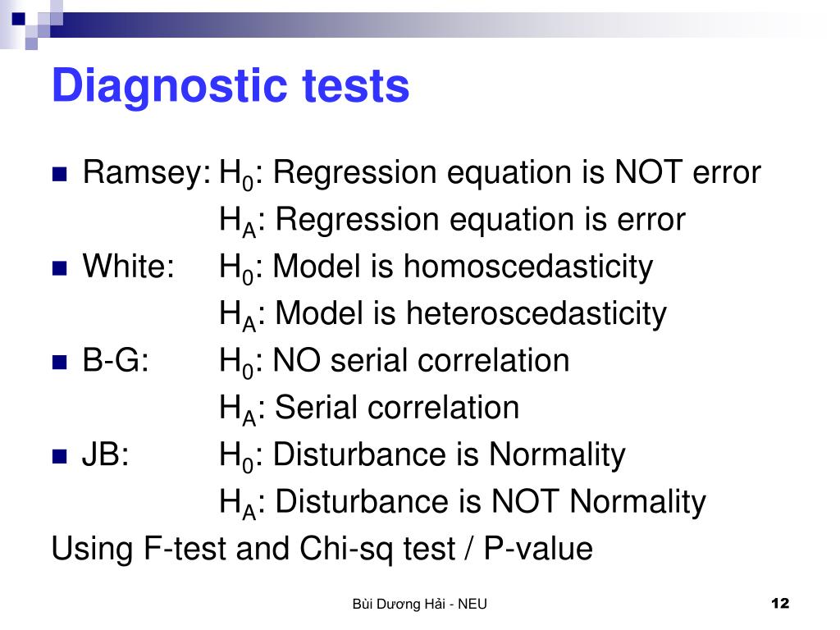840x630 pixels.
Task: Click the JB test label
Action: pyautogui.click(x=106, y=454)
